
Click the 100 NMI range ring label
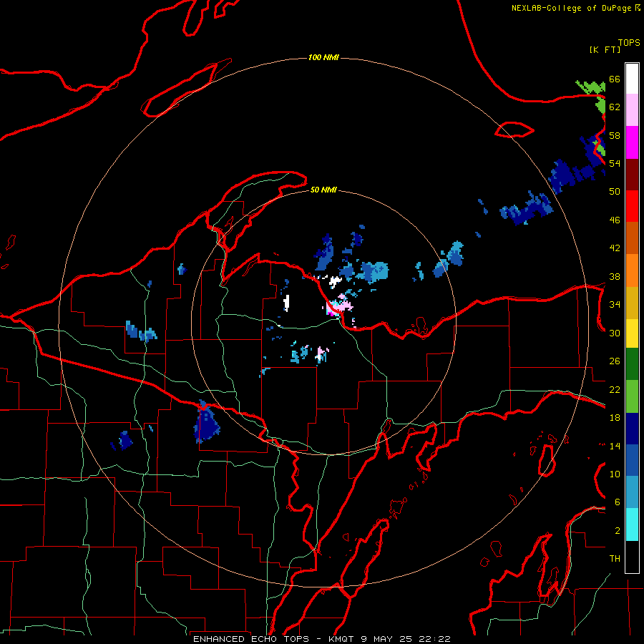tap(323, 57)
